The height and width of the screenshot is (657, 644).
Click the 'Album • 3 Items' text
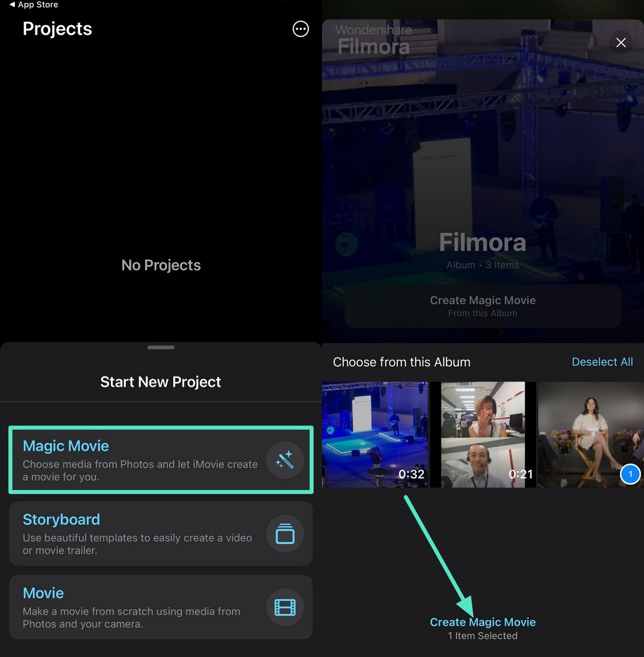click(x=483, y=265)
